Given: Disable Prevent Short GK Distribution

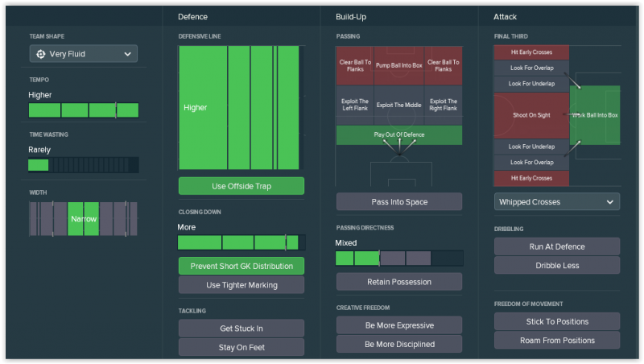Looking at the screenshot, I should pyautogui.click(x=241, y=266).
